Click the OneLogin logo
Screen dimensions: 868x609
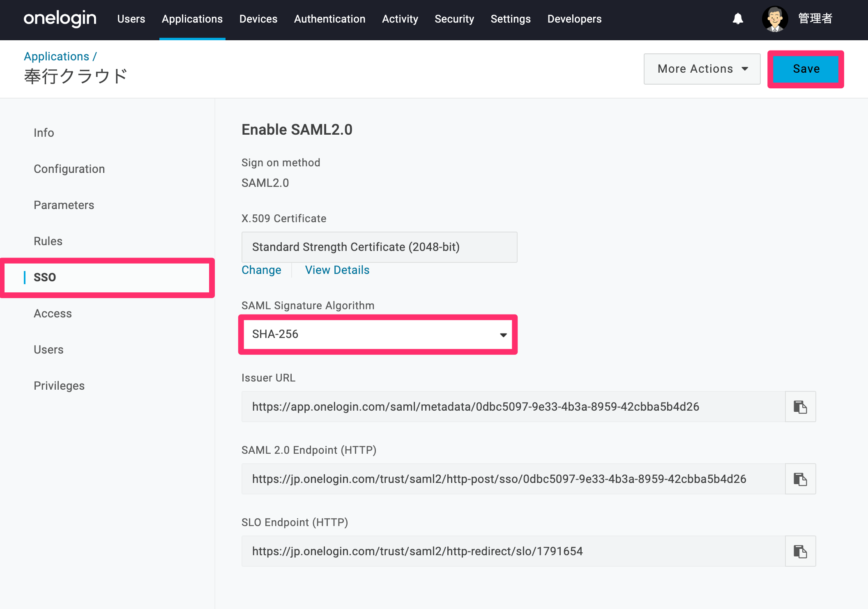pyautogui.click(x=60, y=18)
